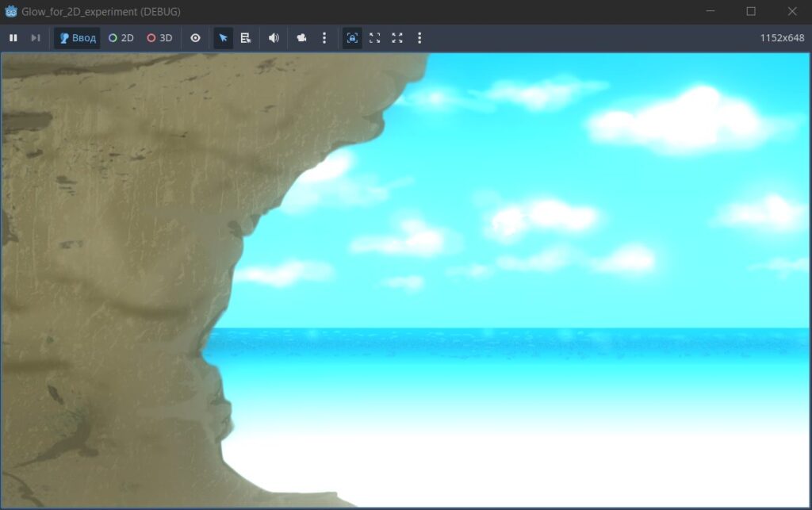Click the expand-arrows fullscreen icon
Image resolution: width=812 pixels, height=510 pixels.
pos(397,38)
